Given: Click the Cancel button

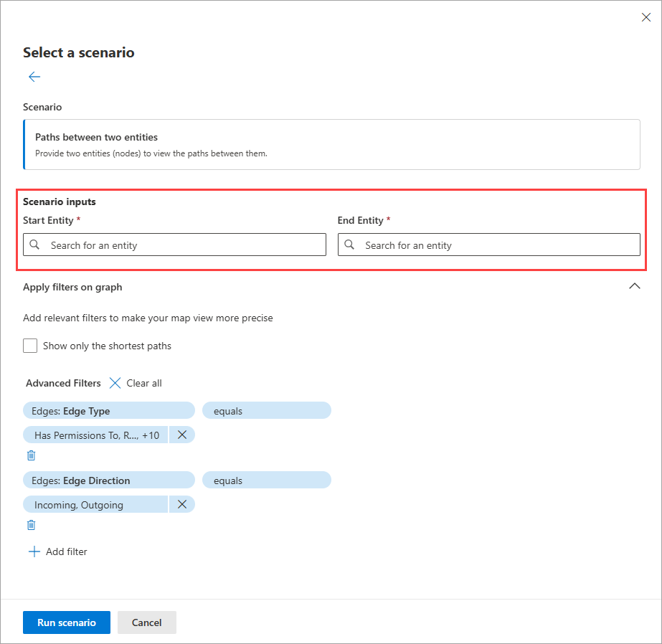Looking at the screenshot, I should [147, 622].
